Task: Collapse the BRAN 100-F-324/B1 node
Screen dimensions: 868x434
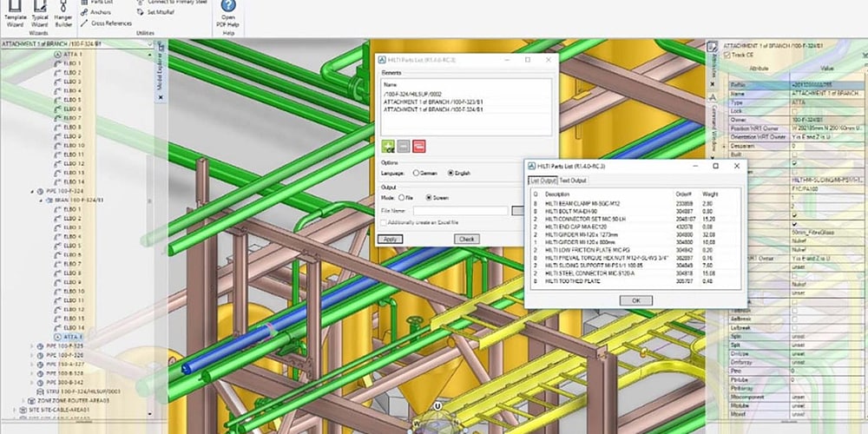Action: (x=41, y=200)
